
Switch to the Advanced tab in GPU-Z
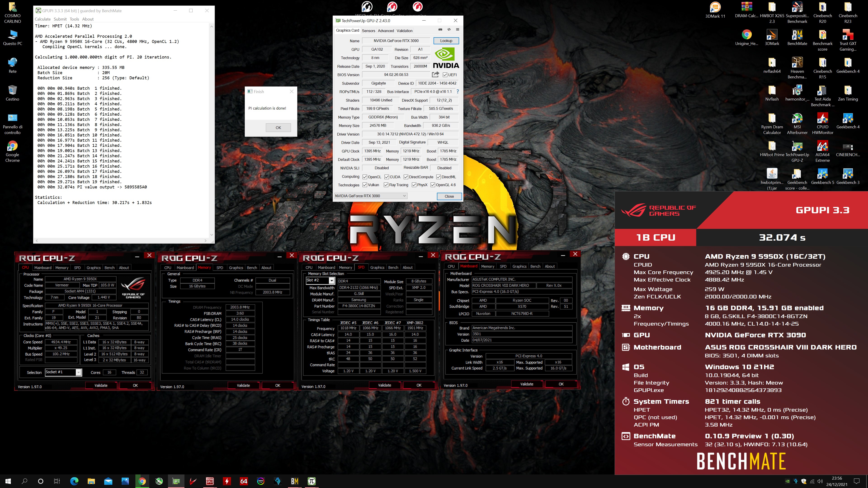click(386, 31)
